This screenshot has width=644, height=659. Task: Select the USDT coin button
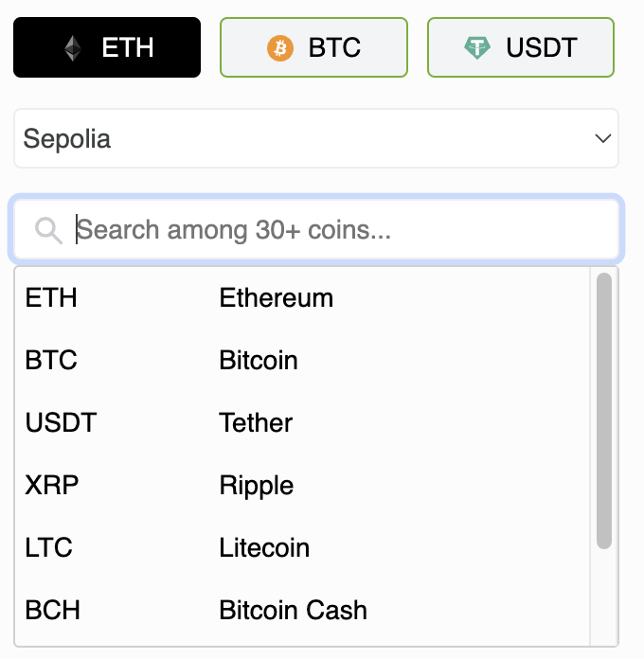coord(521,47)
